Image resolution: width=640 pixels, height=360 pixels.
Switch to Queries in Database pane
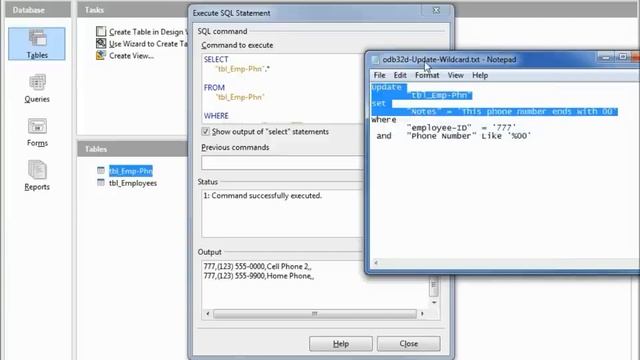[x=37, y=89]
